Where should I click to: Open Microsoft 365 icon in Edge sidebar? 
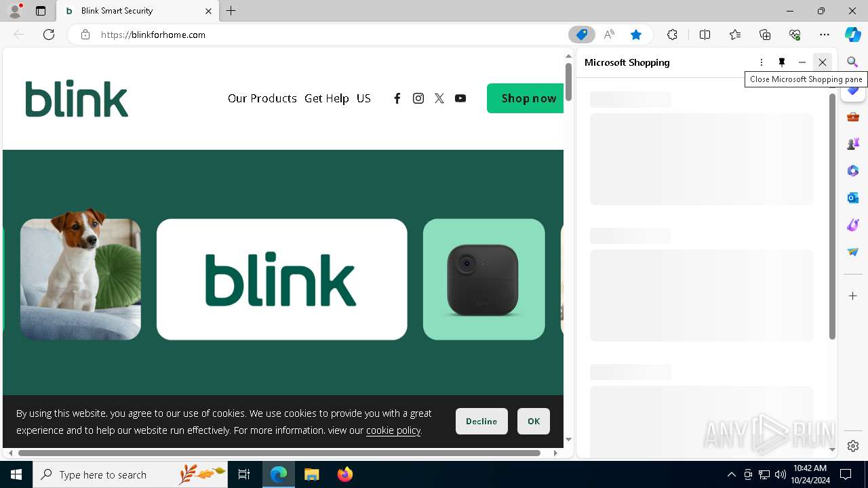pyautogui.click(x=853, y=171)
